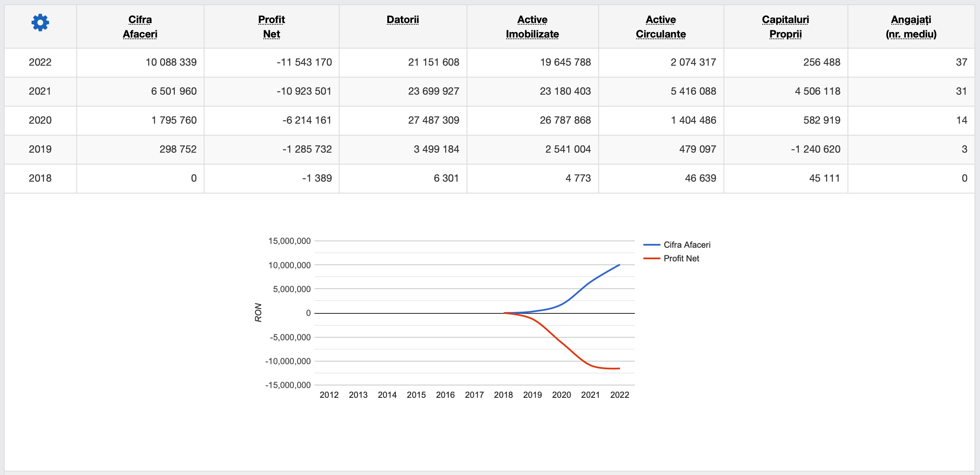
Task: Click the 2022 turnover value 10 088 339
Action: (171, 62)
